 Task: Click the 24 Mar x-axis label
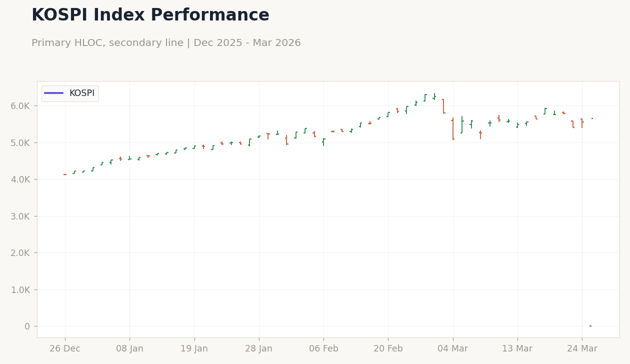tap(582, 349)
